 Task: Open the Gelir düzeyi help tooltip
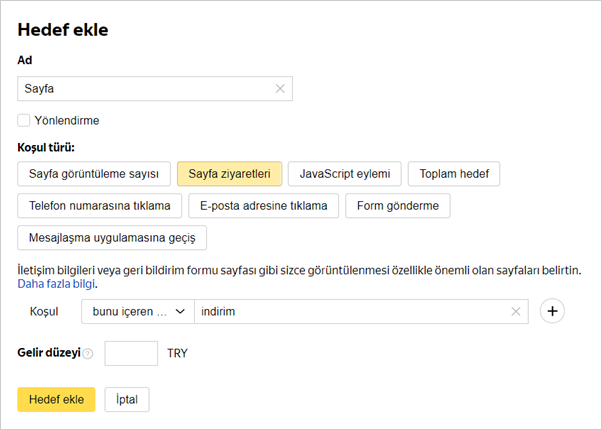pyautogui.click(x=88, y=354)
